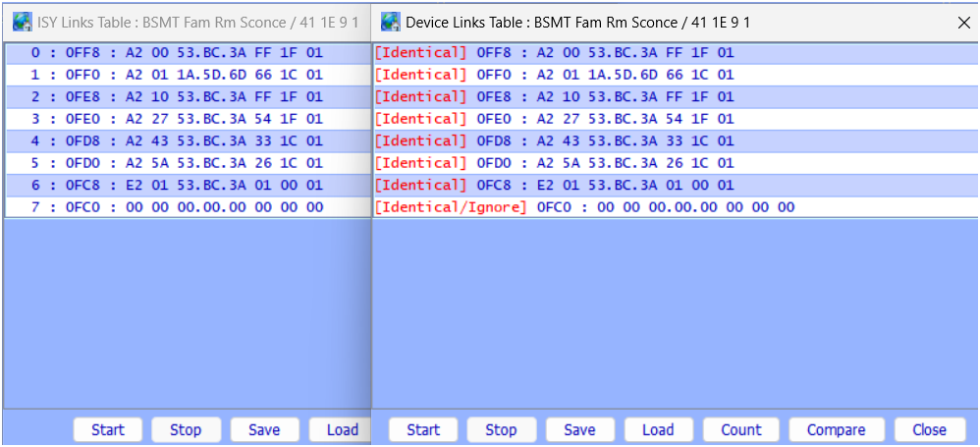Image resolution: width=980 pixels, height=447 pixels.
Task: Close the Device Links Table window
Action: click(x=963, y=23)
